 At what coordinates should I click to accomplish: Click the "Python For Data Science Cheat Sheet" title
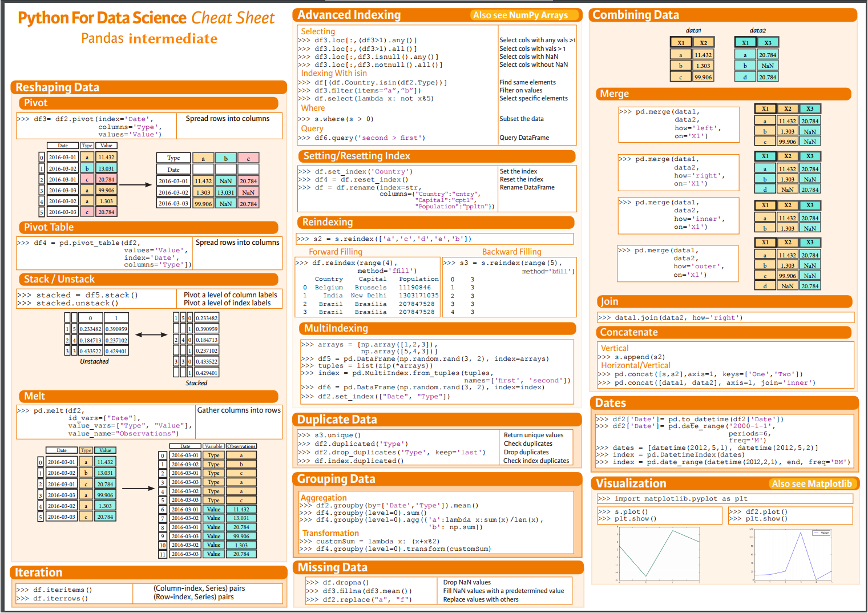click(146, 18)
